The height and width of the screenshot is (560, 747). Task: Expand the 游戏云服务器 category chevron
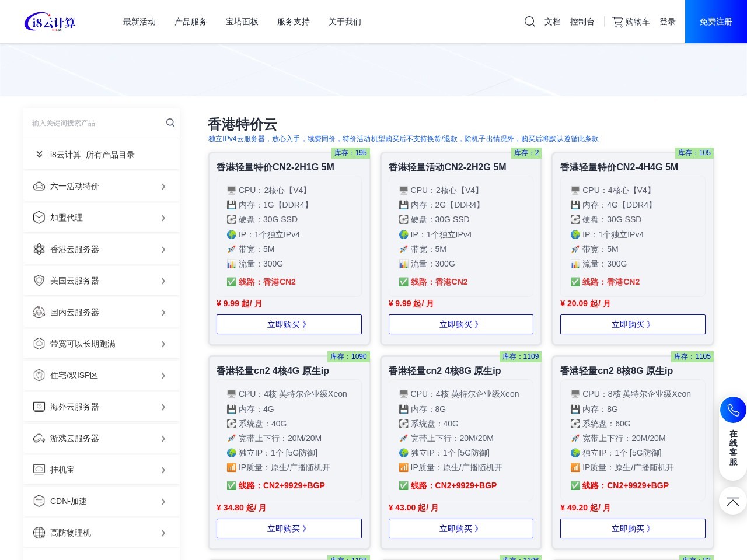[x=163, y=439]
